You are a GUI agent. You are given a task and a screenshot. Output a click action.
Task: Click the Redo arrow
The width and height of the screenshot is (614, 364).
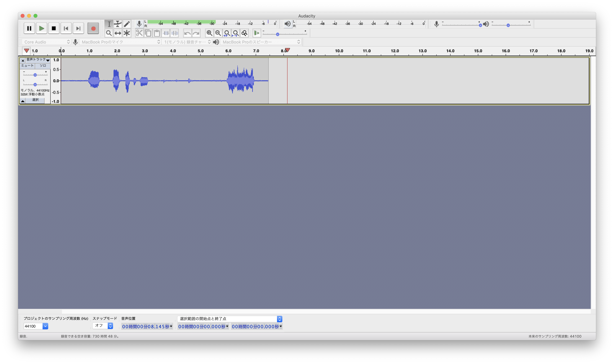[196, 33]
